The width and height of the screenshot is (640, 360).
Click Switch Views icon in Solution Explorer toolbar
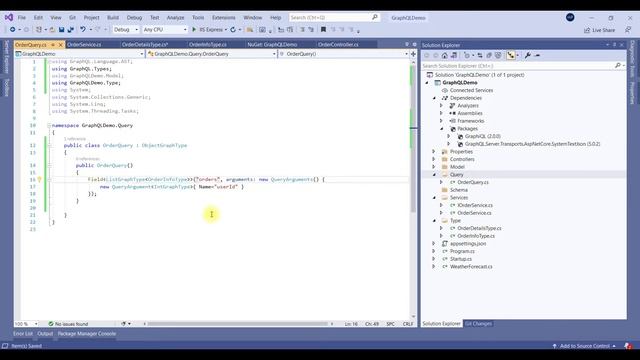453,56
